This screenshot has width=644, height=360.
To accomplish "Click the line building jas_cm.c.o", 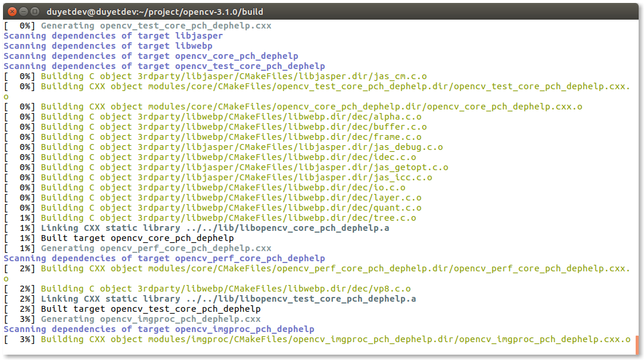I will pyautogui.click(x=216, y=76).
